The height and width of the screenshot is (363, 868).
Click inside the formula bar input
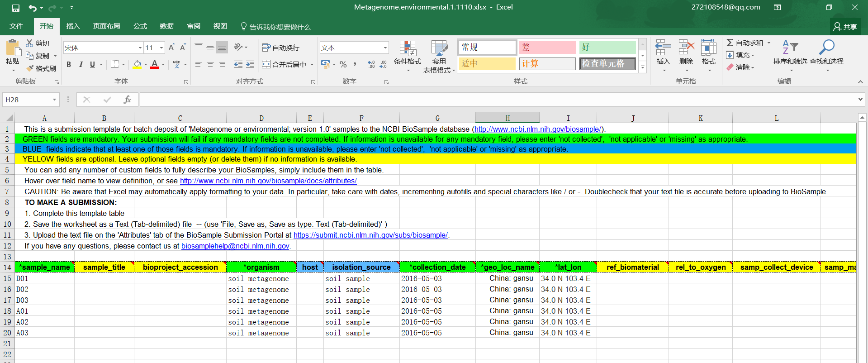point(498,100)
